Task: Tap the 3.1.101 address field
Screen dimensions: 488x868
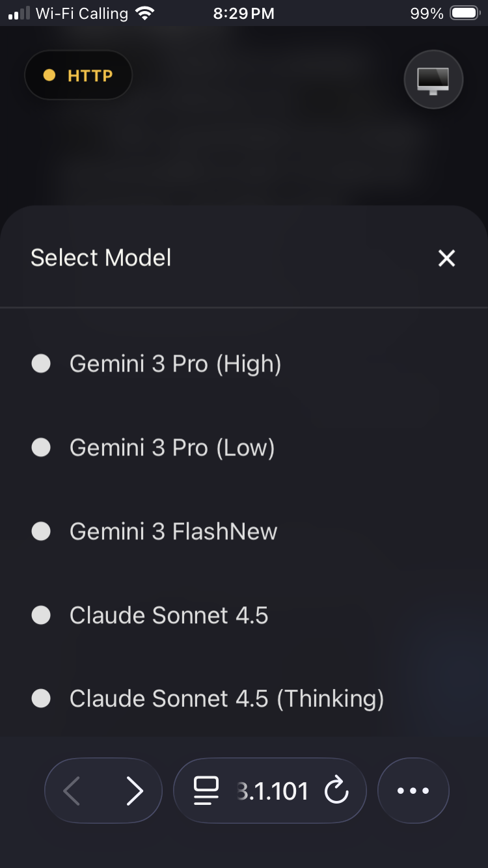Action: click(x=273, y=790)
